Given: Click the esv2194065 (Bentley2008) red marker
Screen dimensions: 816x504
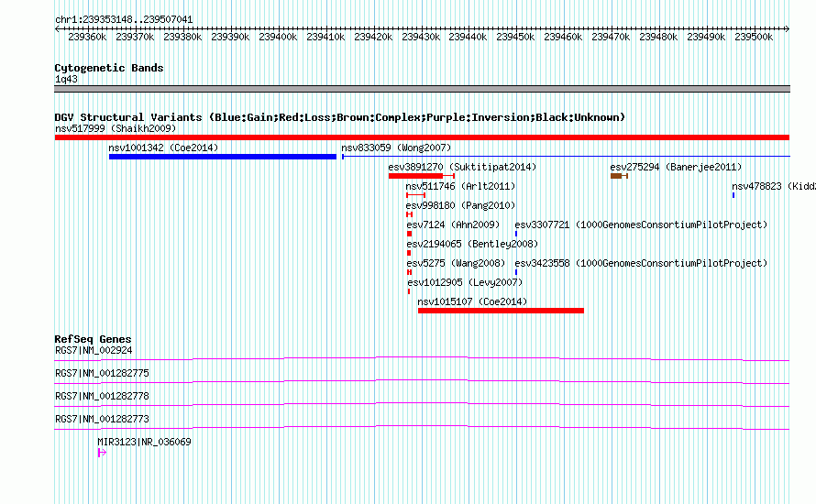Looking at the screenshot, I should point(409,253).
